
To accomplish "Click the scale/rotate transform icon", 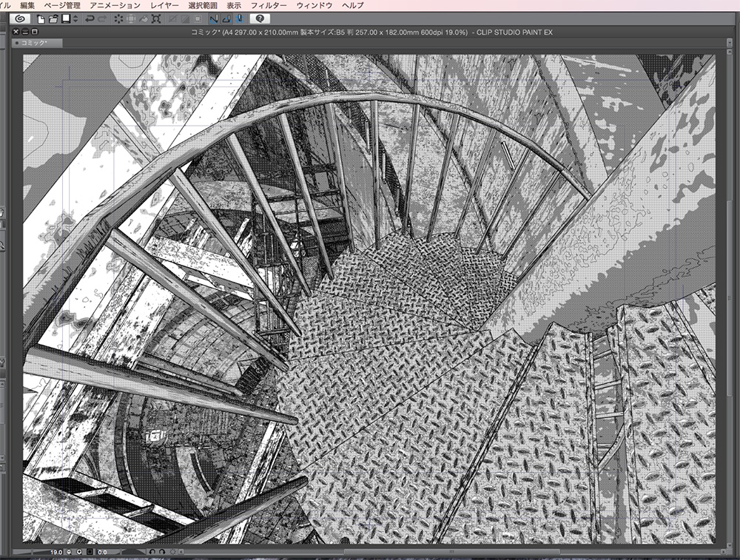I will point(156,19).
